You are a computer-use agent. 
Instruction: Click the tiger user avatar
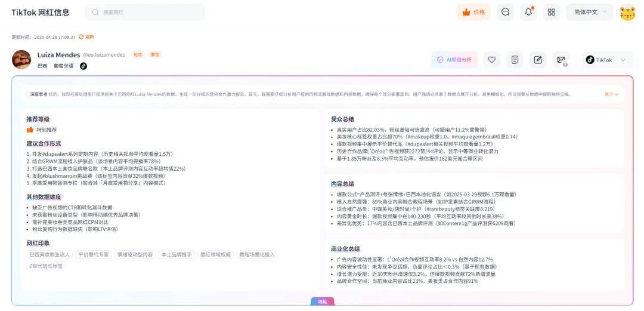(x=627, y=13)
